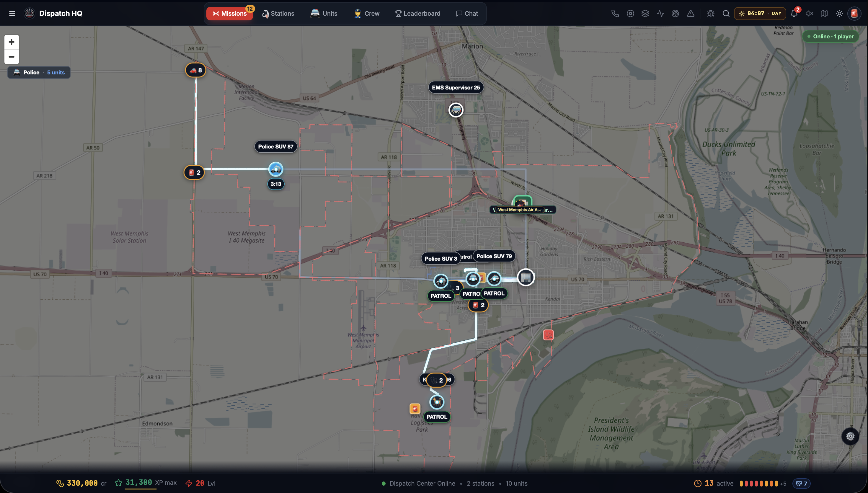
Task: Click the Dispatch HQ logo
Action: (30, 14)
